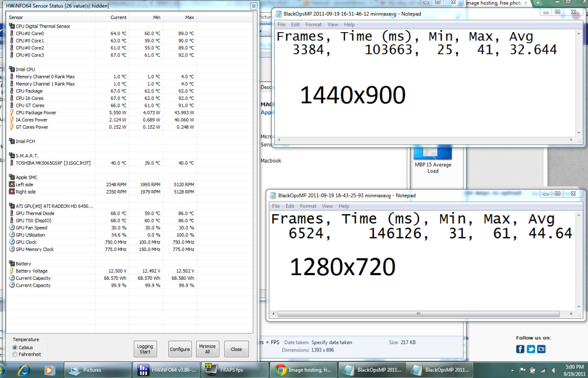This screenshot has width=588, height=378.
Task: Select the ATI GPU Radeon HD group icon
Action: click(x=11, y=206)
